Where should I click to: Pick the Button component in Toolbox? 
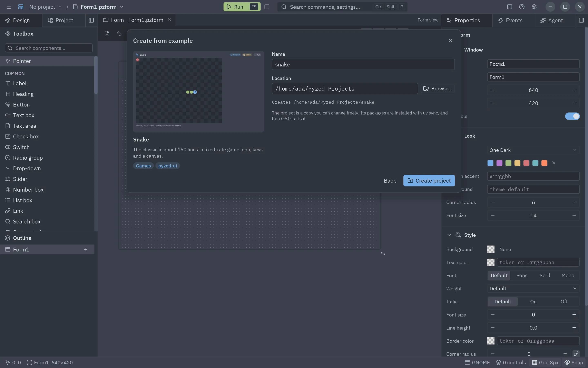(47, 105)
